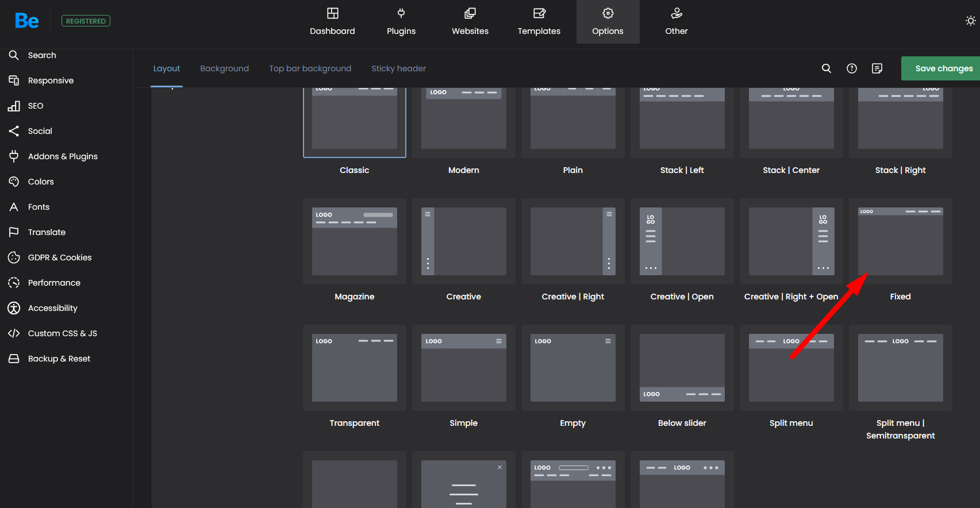Select Creative | Right + Open layout
The height and width of the screenshot is (508, 980).
[791, 241]
